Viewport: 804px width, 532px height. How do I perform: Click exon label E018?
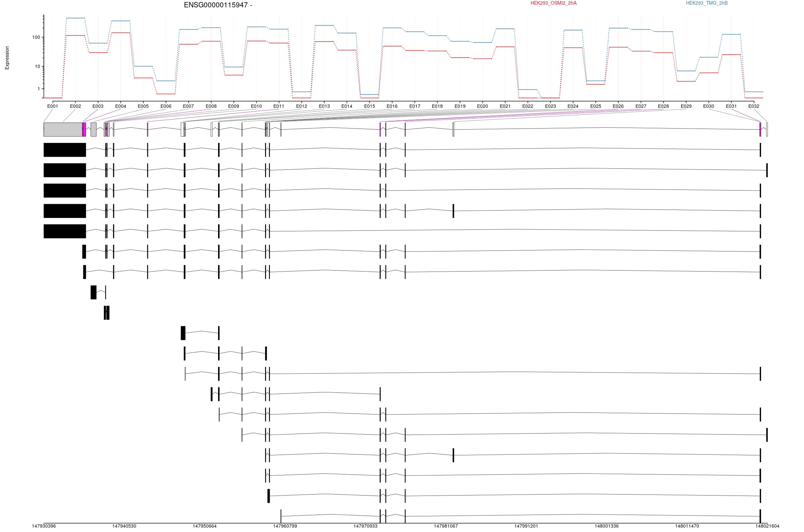(437, 106)
